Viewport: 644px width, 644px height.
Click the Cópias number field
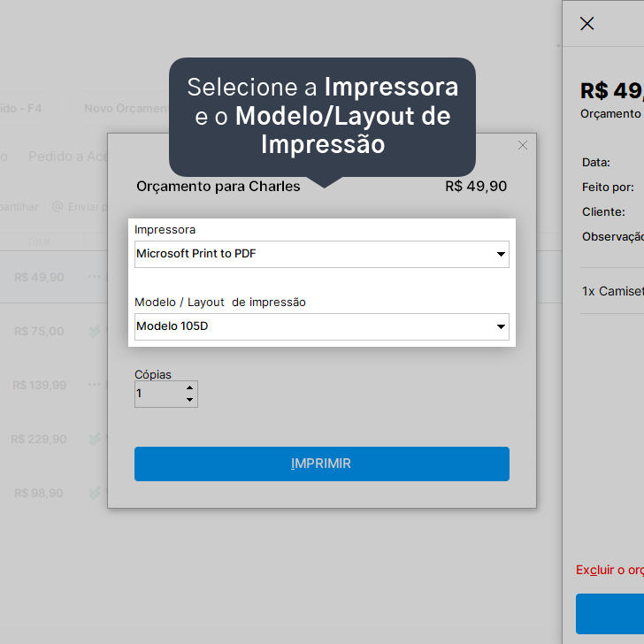click(166, 394)
